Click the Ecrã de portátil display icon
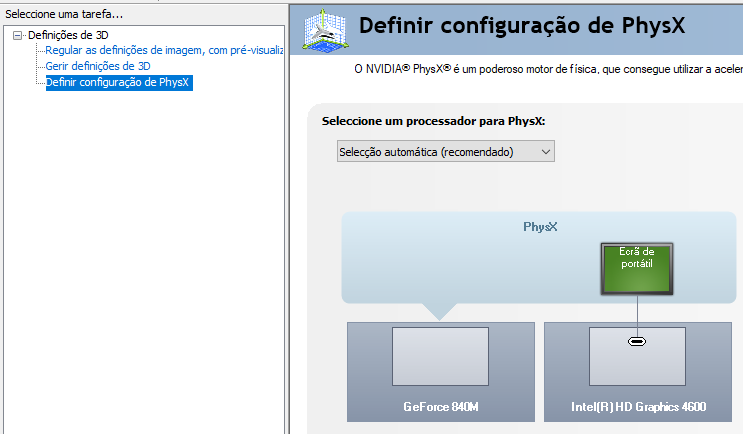The height and width of the screenshot is (434, 743). pos(637,269)
